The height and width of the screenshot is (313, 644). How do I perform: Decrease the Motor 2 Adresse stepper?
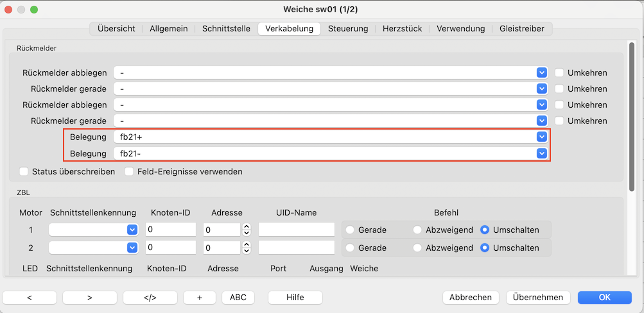(x=246, y=251)
